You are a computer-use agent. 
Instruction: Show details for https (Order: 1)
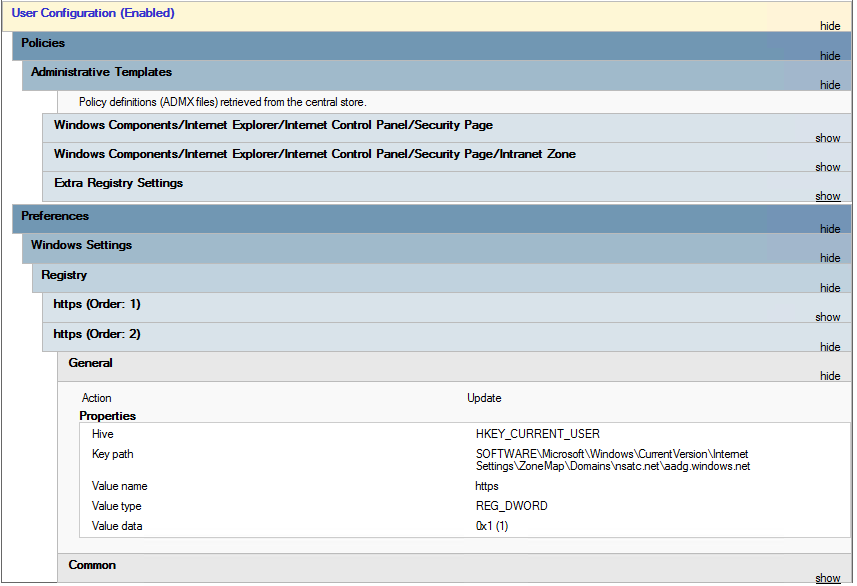click(x=827, y=317)
